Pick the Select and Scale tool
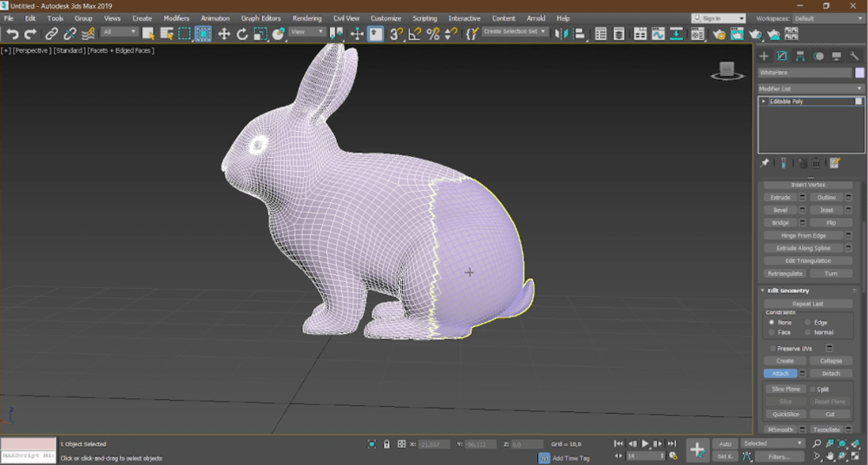Screen dimensions: 868x465 (x=260, y=35)
